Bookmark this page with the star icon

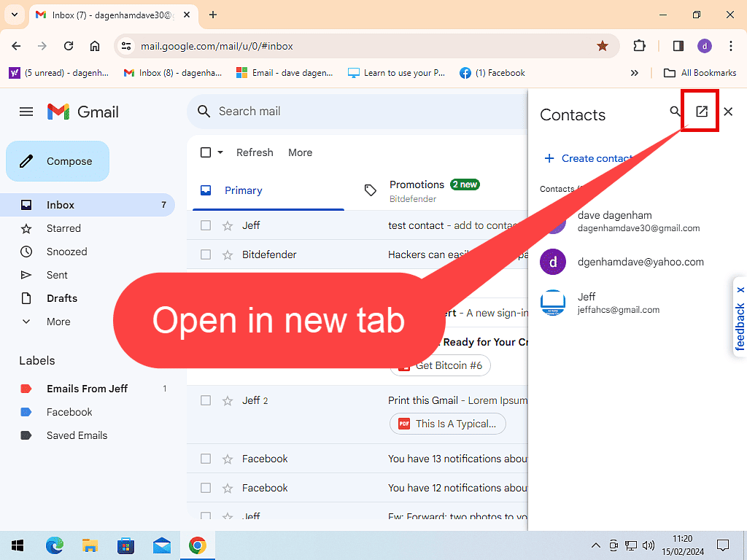coord(603,46)
